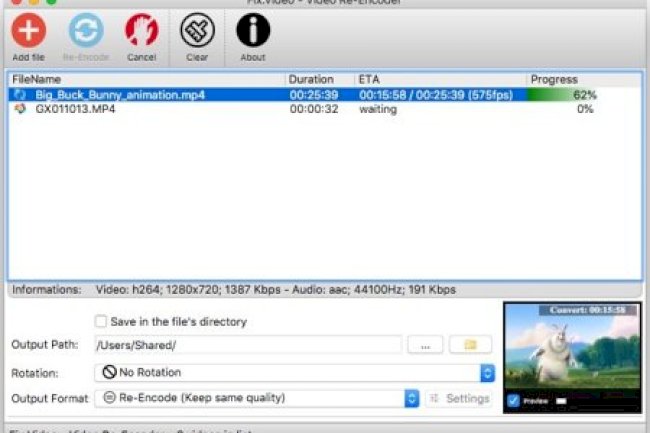Sort by the ETA column header

[440, 79]
